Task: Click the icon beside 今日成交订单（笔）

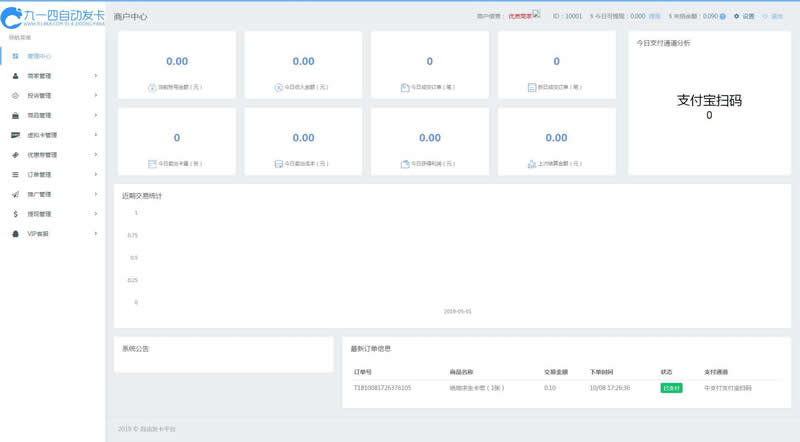Action: (x=405, y=87)
